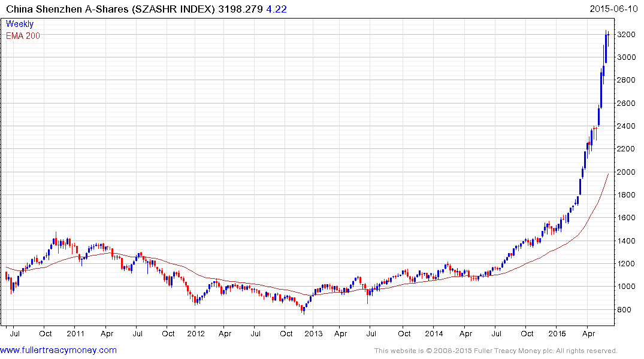Click the change value 4.22
Image resolution: width=644 pixels, height=359 pixels.
click(x=276, y=9)
